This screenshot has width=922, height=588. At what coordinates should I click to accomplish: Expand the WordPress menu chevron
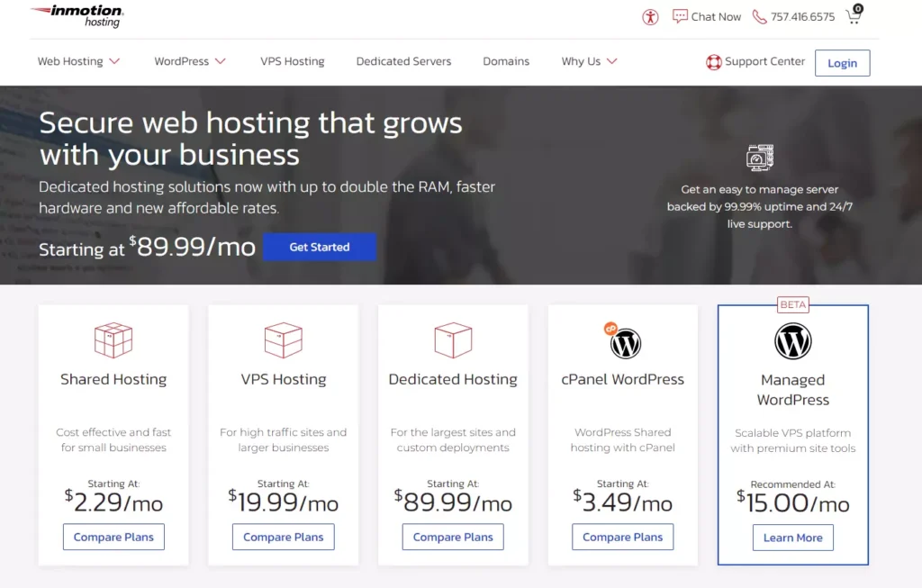pos(221,61)
